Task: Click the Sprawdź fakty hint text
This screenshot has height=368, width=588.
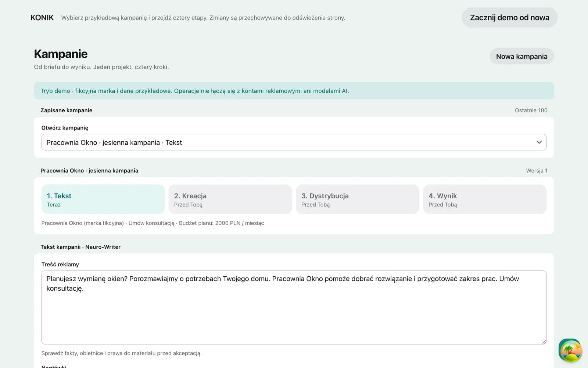Action: pos(121,353)
